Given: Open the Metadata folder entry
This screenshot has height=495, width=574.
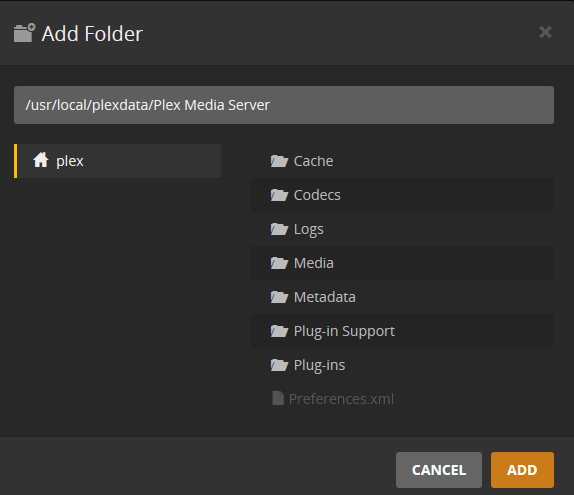Looking at the screenshot, I should (x=402, y=297).
